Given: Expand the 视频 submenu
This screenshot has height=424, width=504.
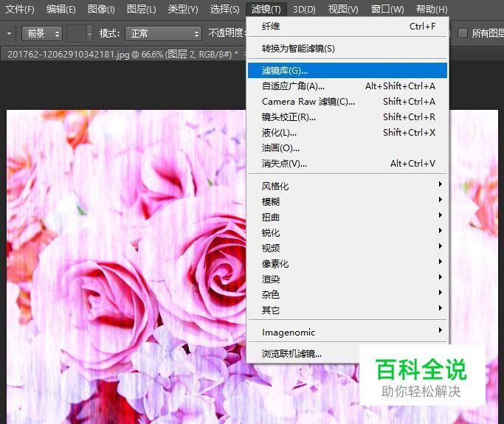Looking at the screenshot, I should [x=348, y=248].
